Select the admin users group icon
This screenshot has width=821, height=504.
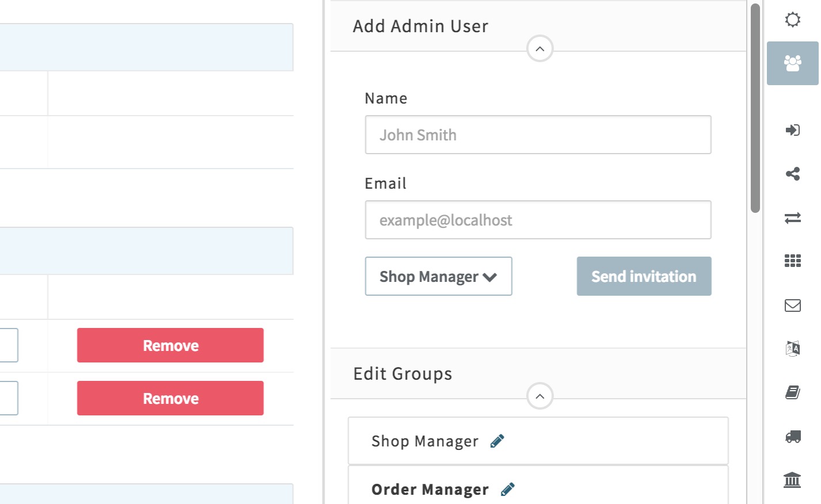point(793,63)
